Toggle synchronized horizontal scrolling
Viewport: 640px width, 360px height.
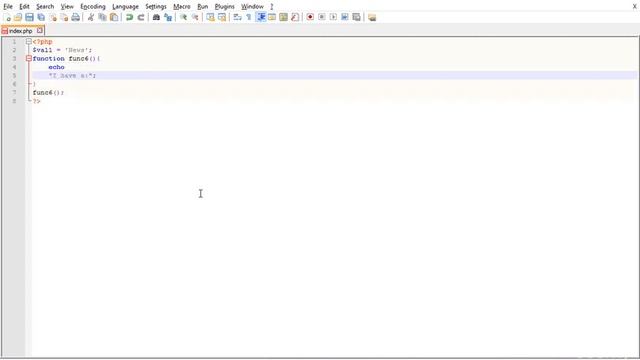222,17
